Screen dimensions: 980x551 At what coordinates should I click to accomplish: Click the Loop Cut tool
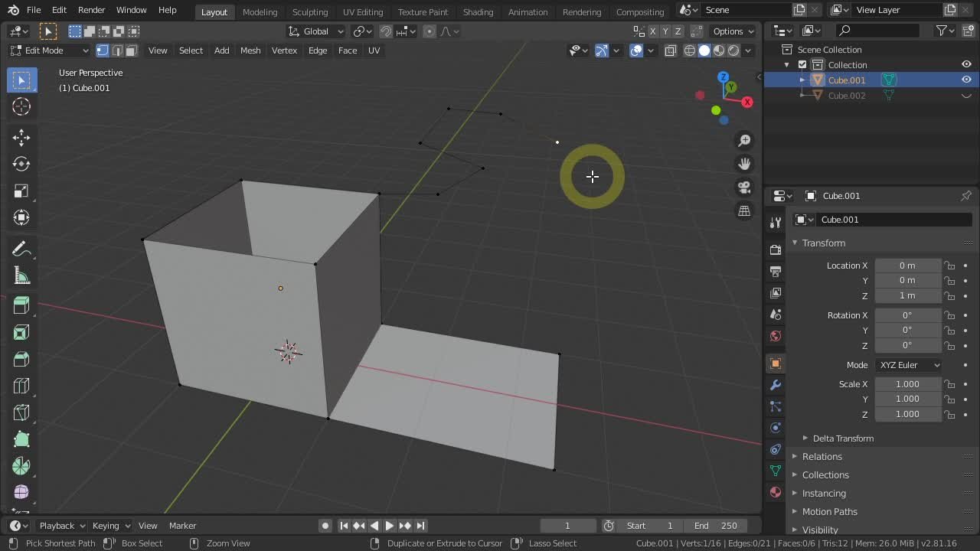point(21,386)
